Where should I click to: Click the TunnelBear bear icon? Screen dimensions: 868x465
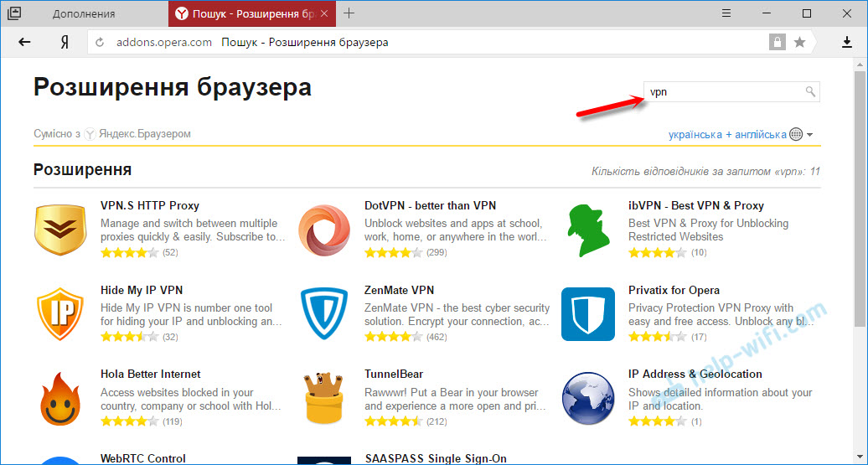point(324,399)
